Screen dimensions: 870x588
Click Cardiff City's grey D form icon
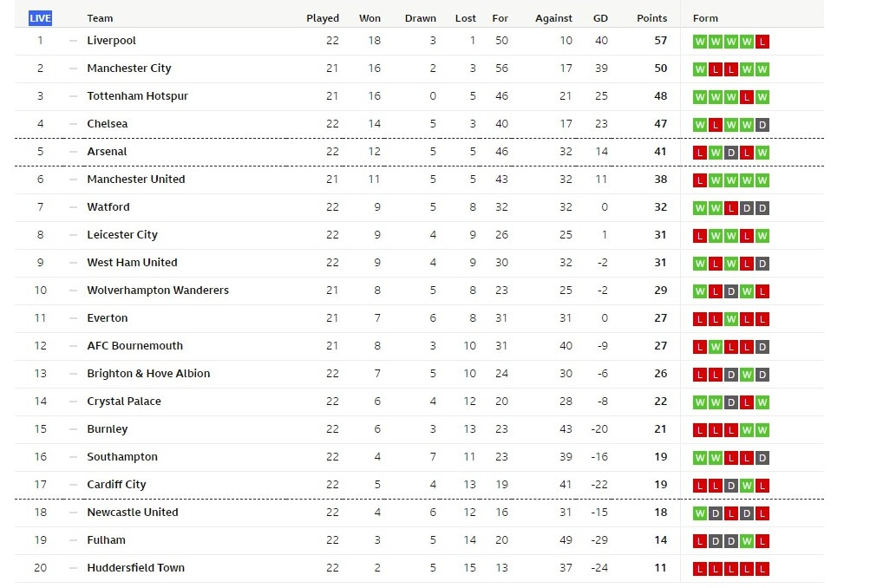pos(731,486)
